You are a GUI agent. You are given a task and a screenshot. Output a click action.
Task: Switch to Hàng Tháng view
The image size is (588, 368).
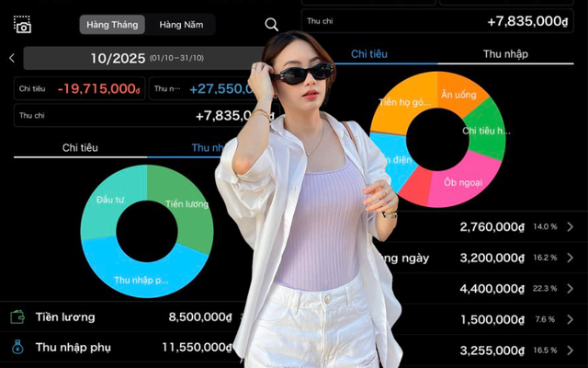coord(111,25)
